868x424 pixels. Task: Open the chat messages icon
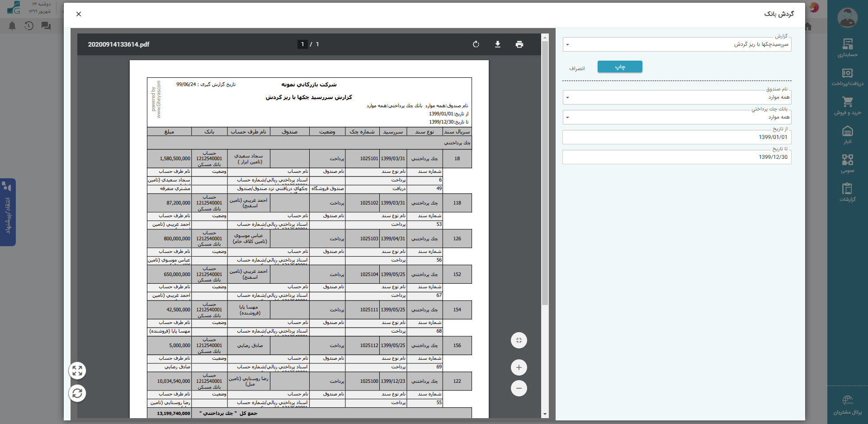tap(46, 26)
